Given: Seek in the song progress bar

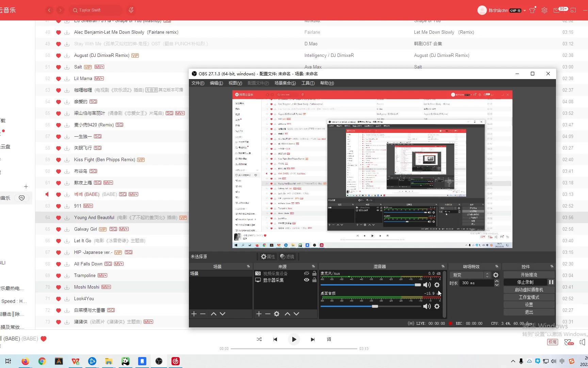Looking at the screenshot, I should (294, 349).
